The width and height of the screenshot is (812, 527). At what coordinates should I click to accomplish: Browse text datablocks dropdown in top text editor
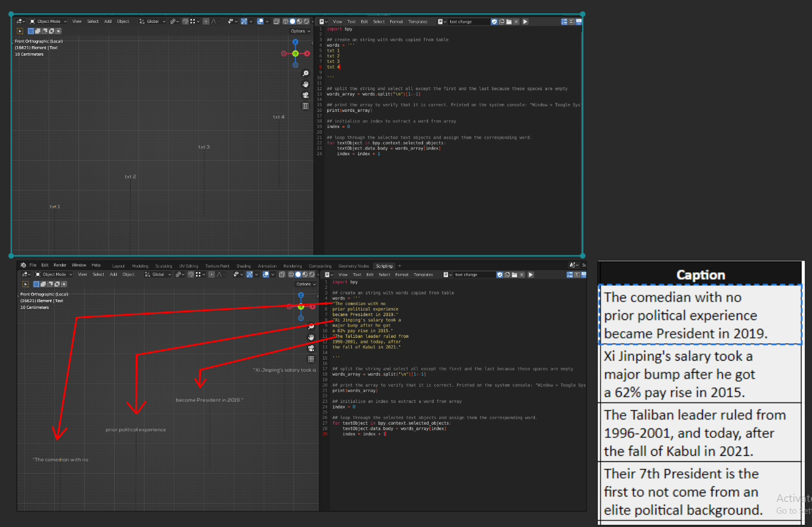pos(441,22)
